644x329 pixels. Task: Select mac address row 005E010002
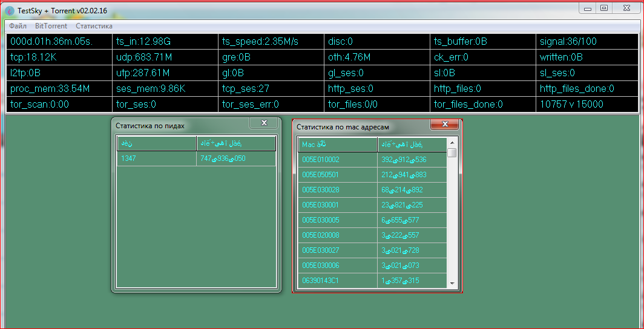point(337,160)
